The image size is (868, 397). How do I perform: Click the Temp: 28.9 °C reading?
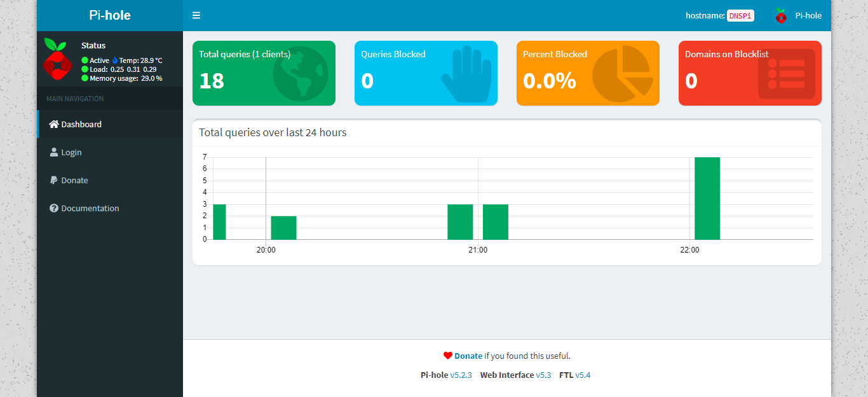point(140,60)
